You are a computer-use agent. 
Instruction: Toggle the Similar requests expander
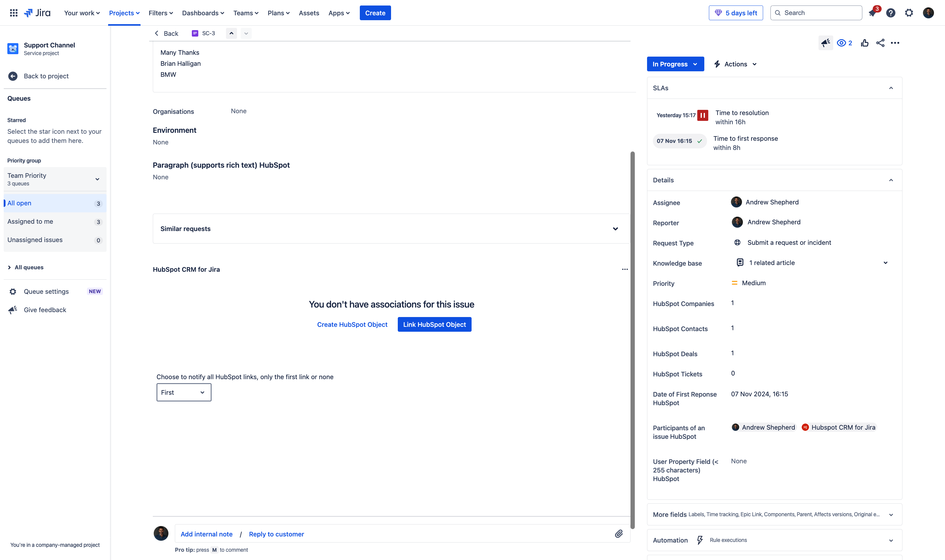tap(614, 229)
